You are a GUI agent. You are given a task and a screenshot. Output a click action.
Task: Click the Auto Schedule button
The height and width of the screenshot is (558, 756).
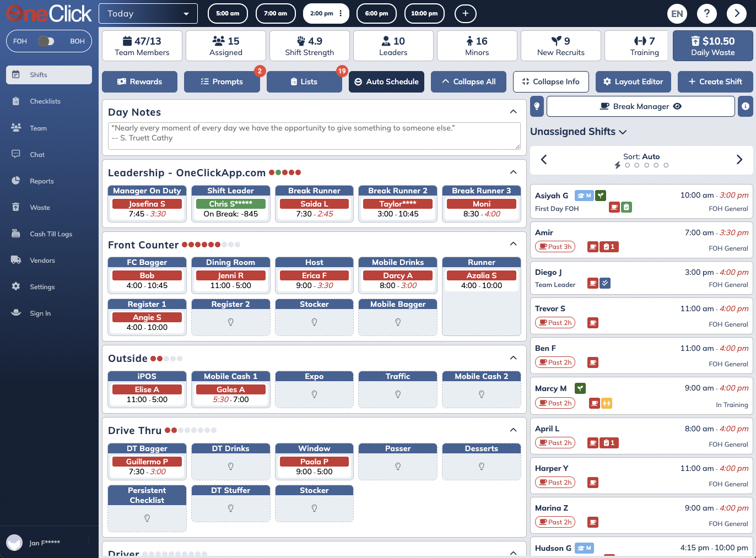point(386,82)
